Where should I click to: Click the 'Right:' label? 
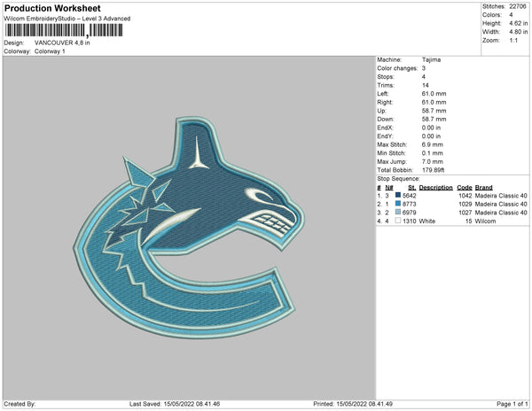tap(385, 102)
